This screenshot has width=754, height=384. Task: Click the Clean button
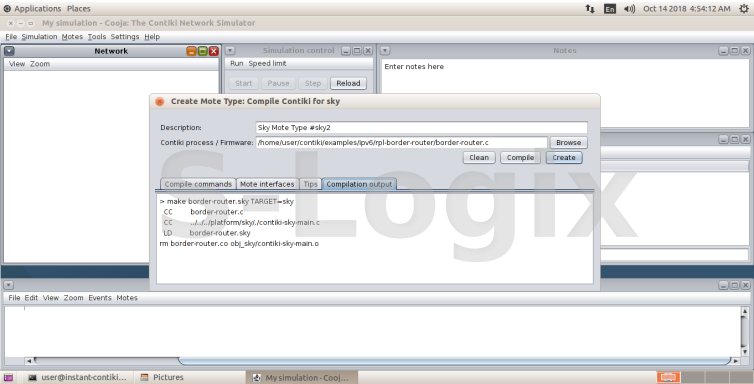pos(479,157)
